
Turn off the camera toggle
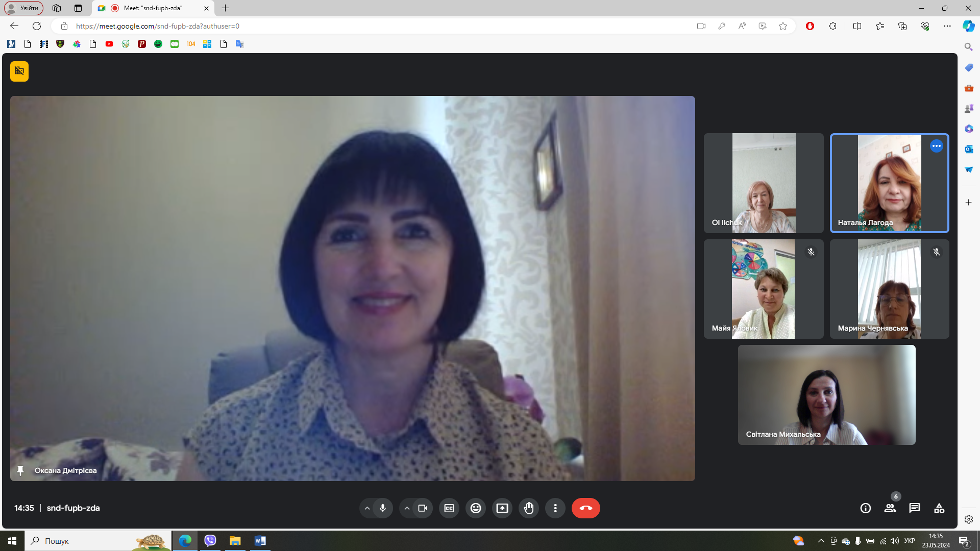pos(423,508)
